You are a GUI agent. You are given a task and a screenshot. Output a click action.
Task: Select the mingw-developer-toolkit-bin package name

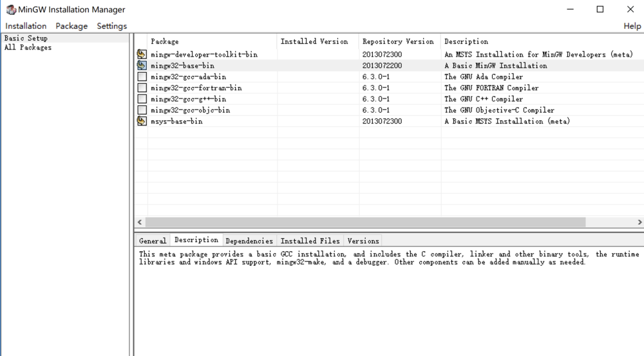[x=204, y=55]
